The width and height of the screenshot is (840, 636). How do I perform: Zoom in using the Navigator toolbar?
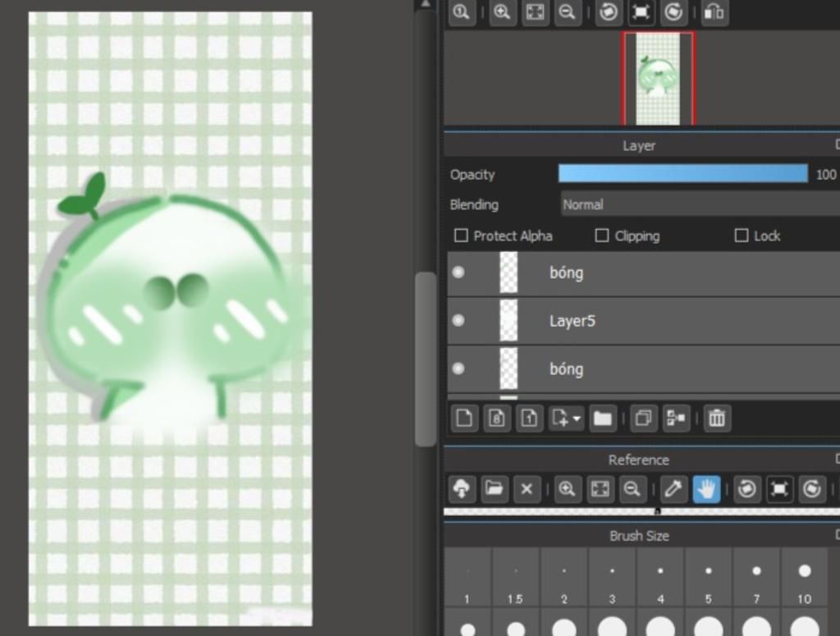[x=502, y=11]
